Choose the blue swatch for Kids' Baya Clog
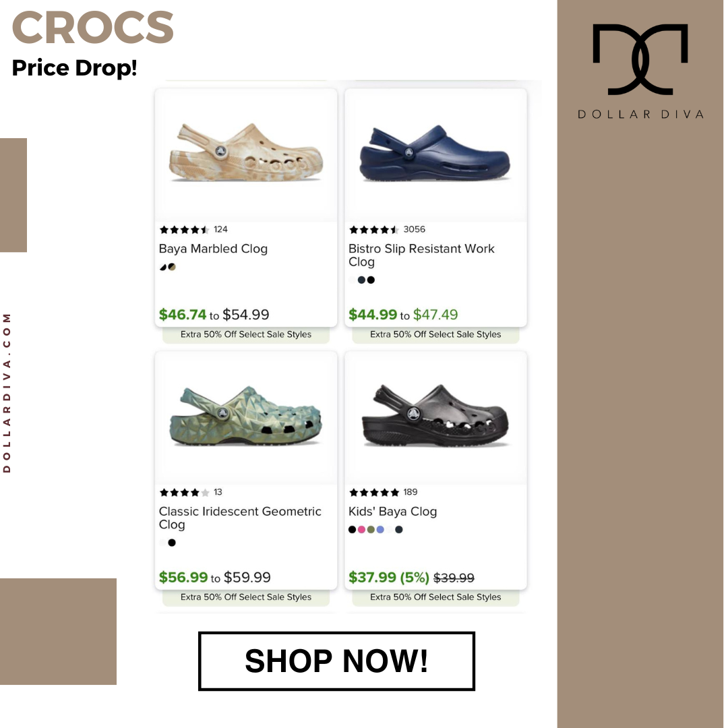Image resolution: width=728 pixels, height=728 pixels. 380,529
